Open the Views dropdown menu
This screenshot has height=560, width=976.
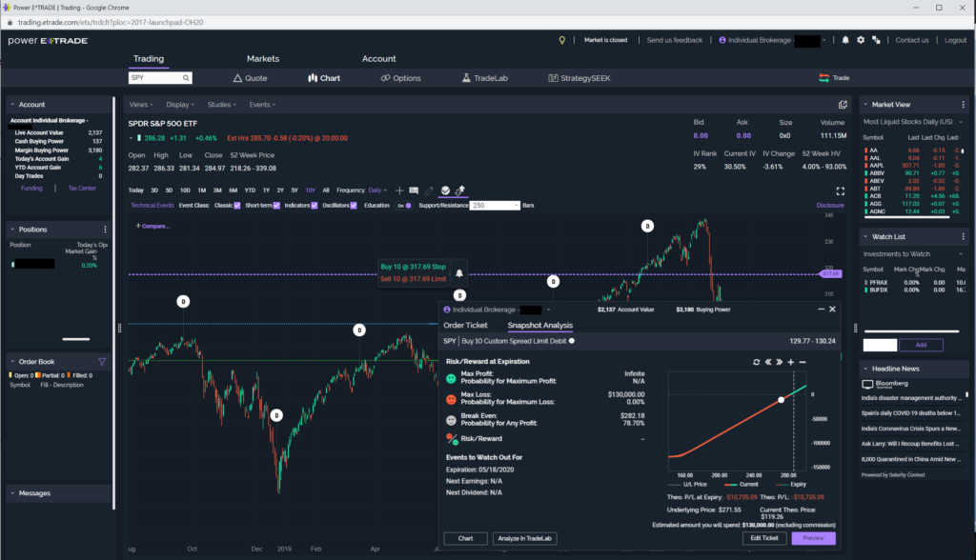tap(141, 105)
